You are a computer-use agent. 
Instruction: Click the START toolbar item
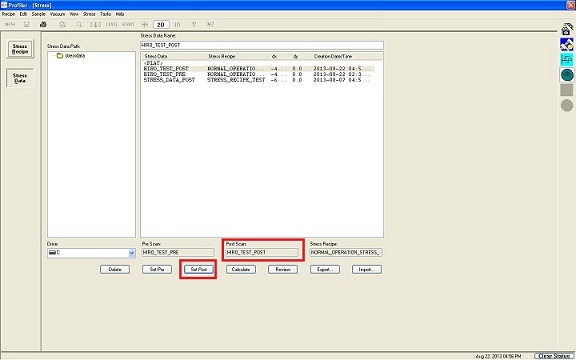pyautogui.click(x=128, y=25)
